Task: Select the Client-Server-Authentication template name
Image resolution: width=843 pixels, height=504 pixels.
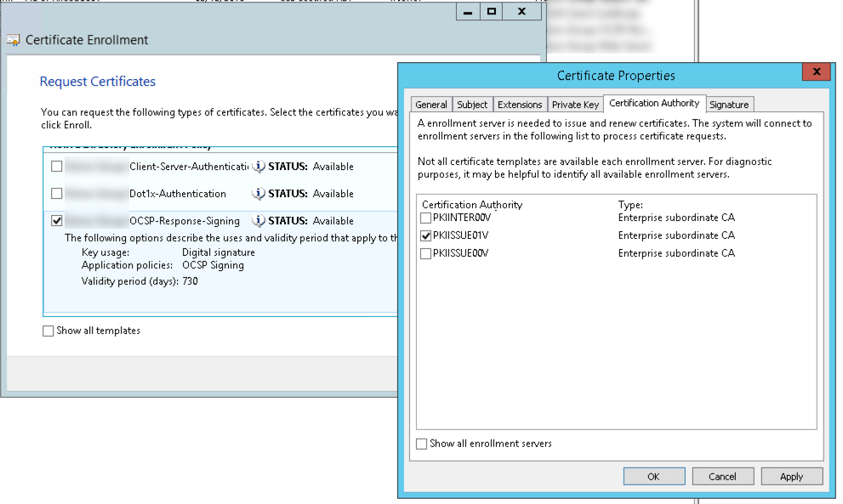Action: click(189, 167)
